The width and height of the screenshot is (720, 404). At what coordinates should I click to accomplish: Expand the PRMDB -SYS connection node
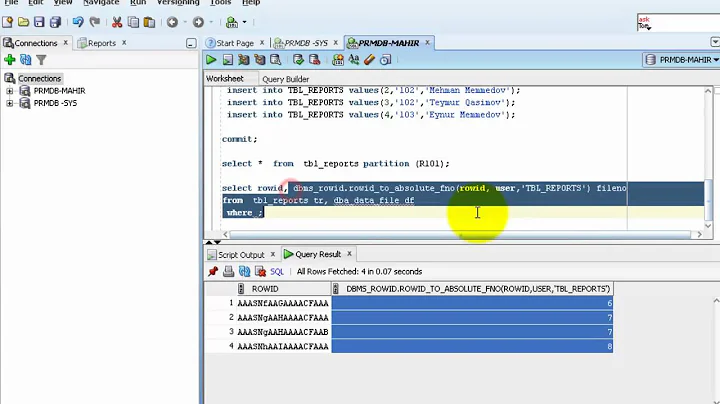[10, 103]
